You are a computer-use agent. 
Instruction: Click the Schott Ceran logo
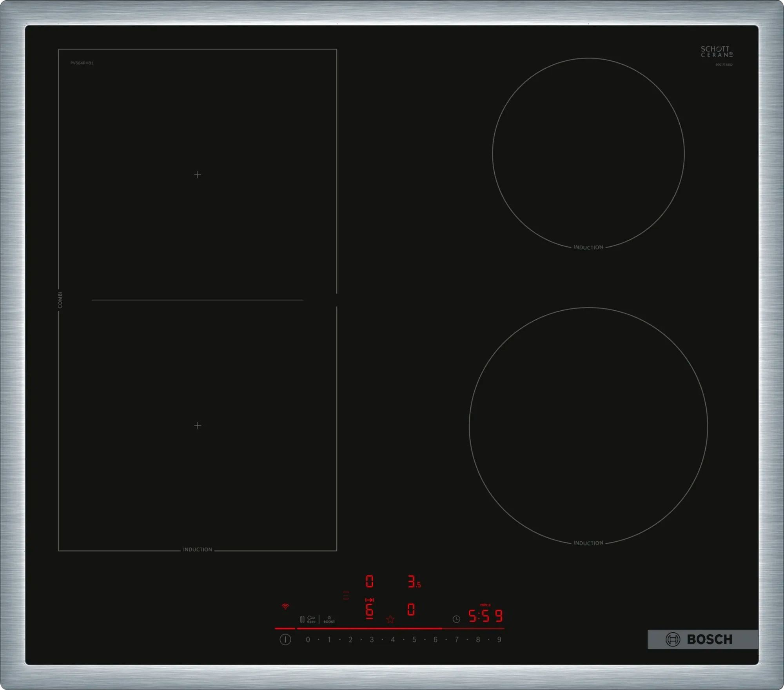click(x=716, y=52)
